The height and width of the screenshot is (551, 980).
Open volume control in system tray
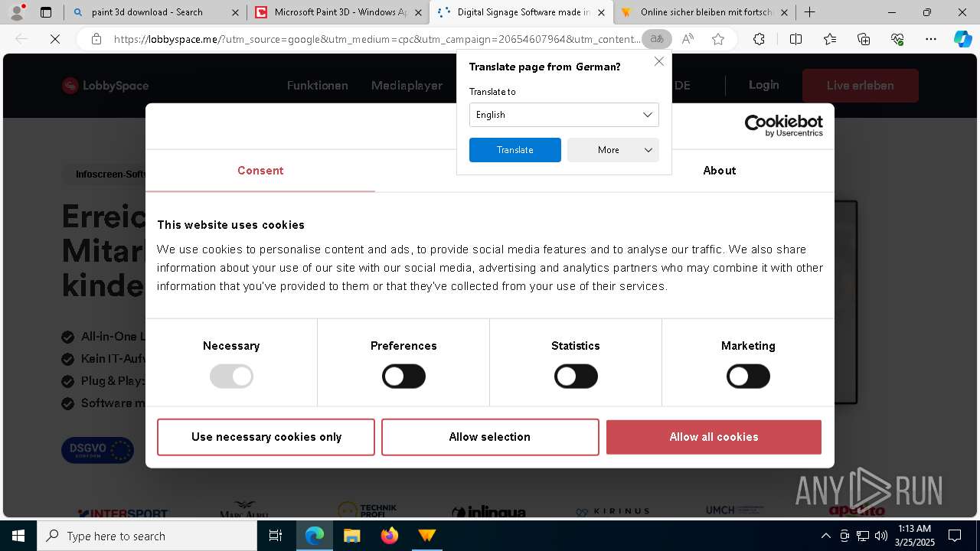pyautogui.click(x=880, y=536)
